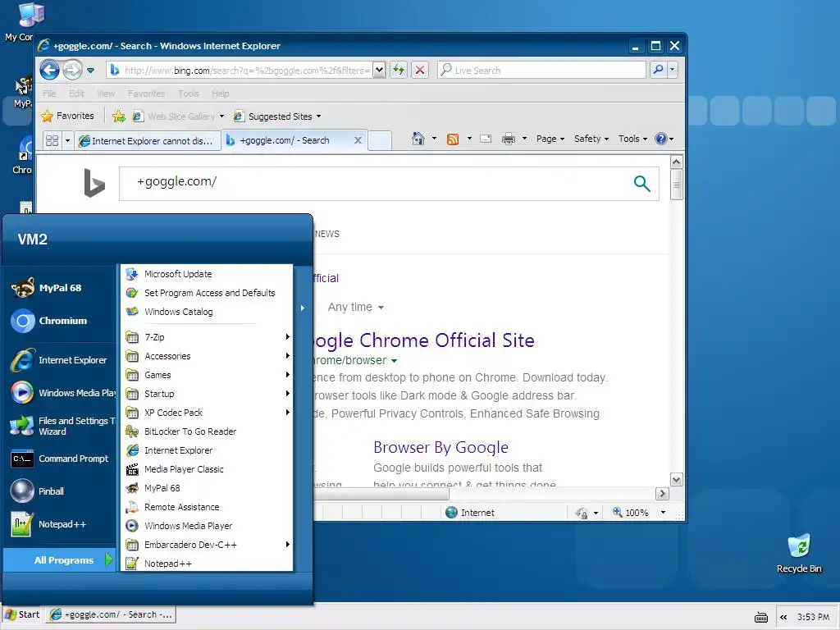Click the Bing logo on the page
The image size is (840, 630).
pyautogui.click(x=94, y=183)
